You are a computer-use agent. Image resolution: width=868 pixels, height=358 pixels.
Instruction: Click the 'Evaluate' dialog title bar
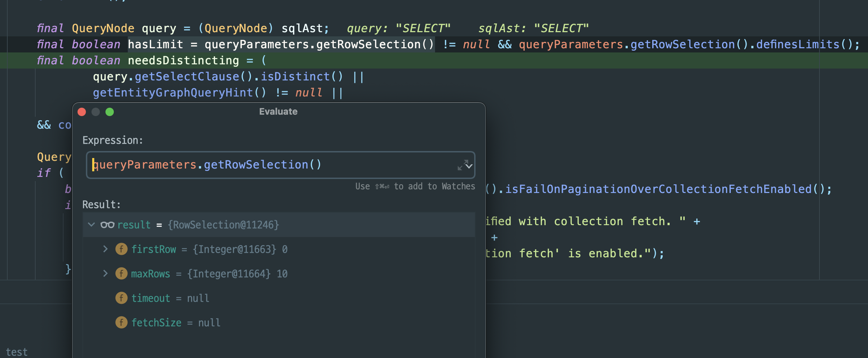tap(278, 112)
